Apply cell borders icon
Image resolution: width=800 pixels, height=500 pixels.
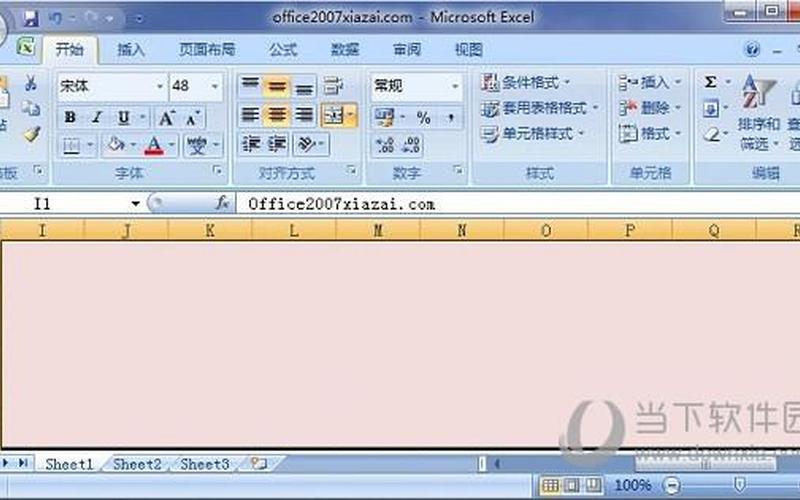(71, 146)
